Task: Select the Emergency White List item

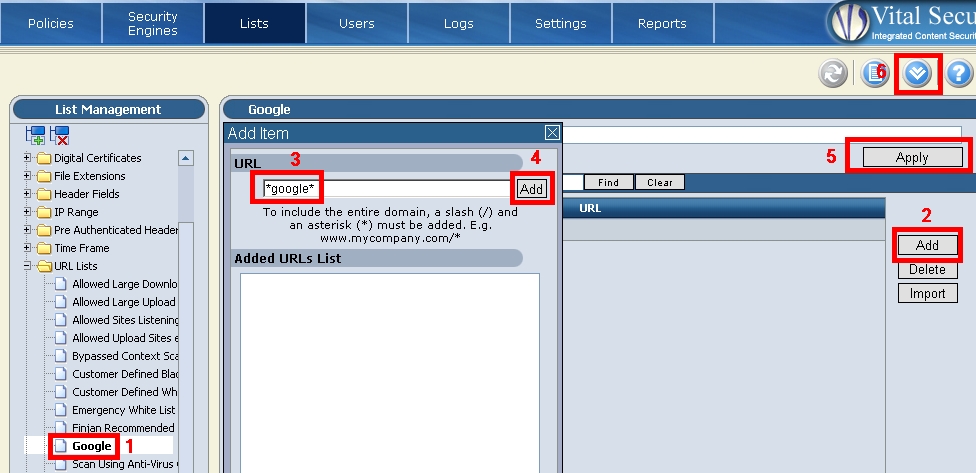Action: coord(123,410)
